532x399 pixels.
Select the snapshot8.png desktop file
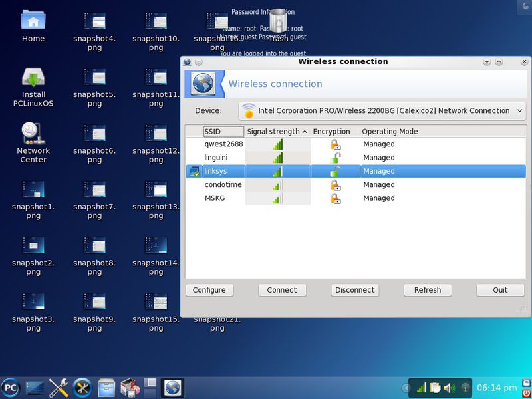click(x=94, y=256)
